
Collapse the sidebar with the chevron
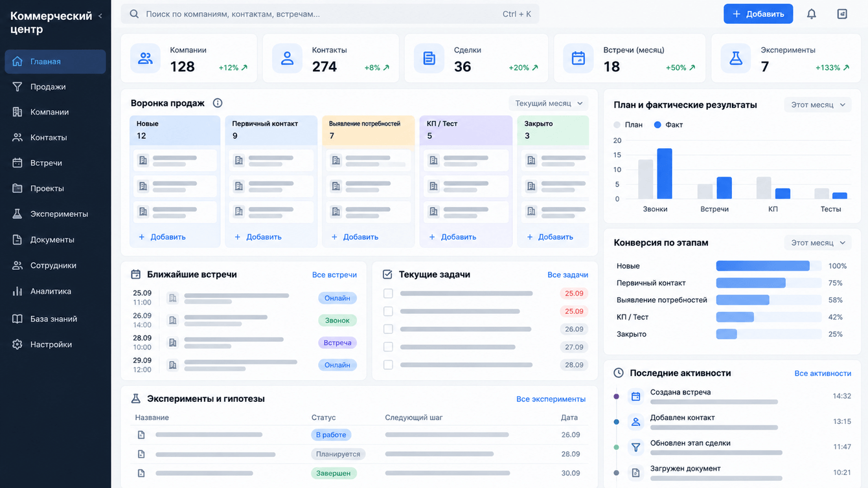pyautogui.click(x=100, y=16)
